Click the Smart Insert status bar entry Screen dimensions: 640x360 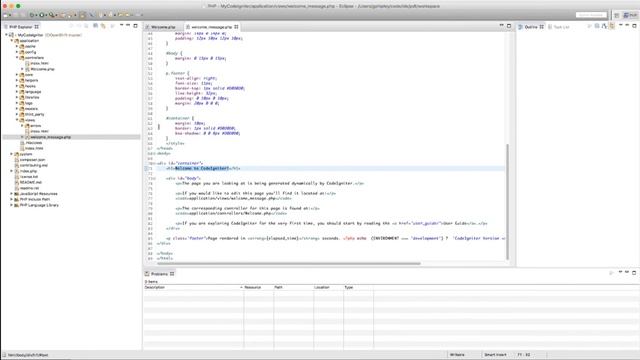tap(495, 355)
